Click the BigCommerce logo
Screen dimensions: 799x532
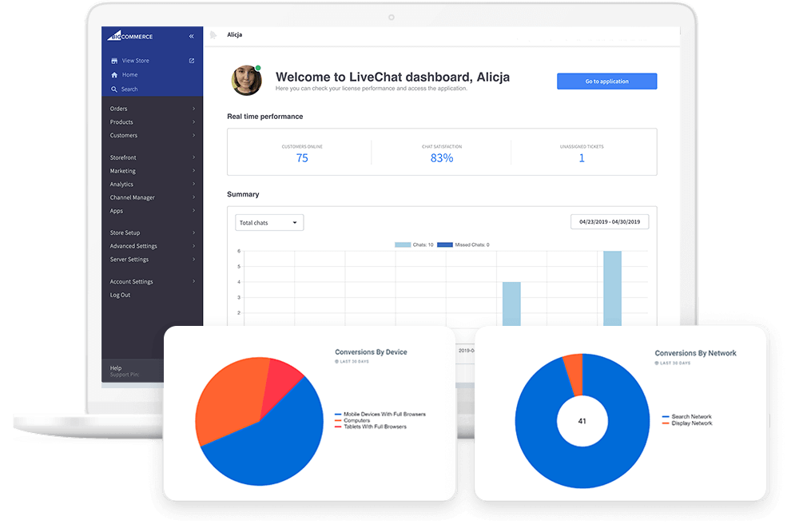pos(130,36)
